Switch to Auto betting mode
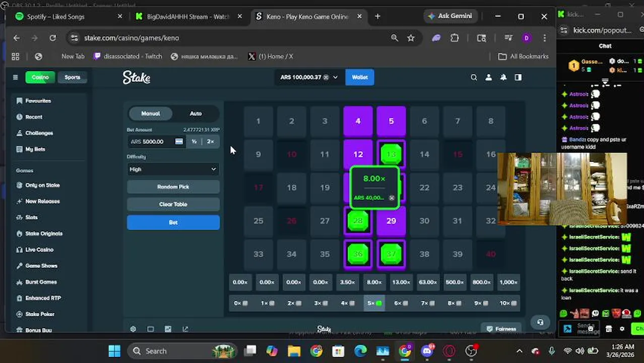644x363 pixels. click(x=196, y=113)
